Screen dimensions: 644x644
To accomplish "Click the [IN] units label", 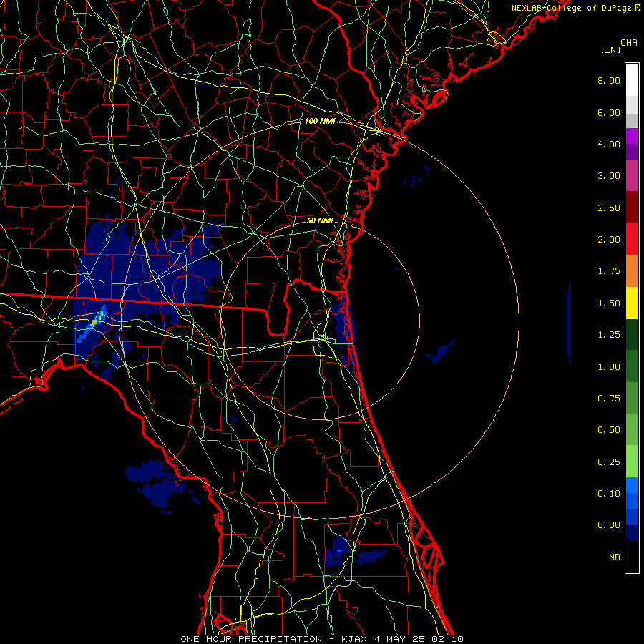I will pos(610,49).
